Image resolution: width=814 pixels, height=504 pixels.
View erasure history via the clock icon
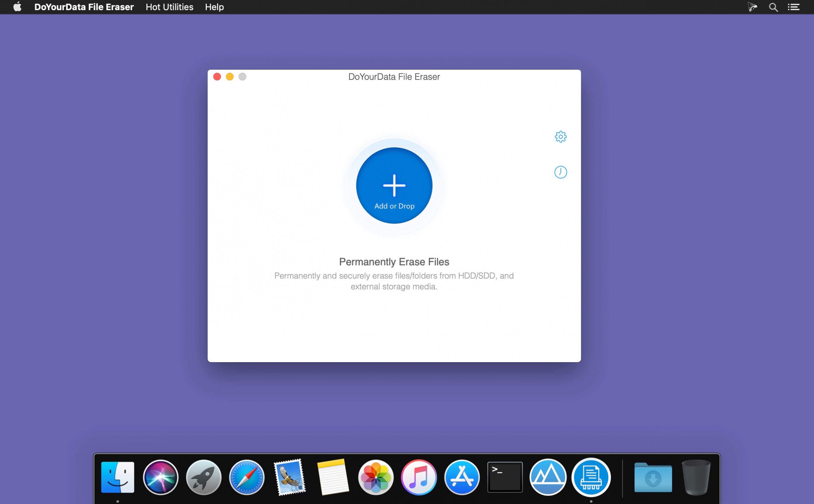pos(560,172)
